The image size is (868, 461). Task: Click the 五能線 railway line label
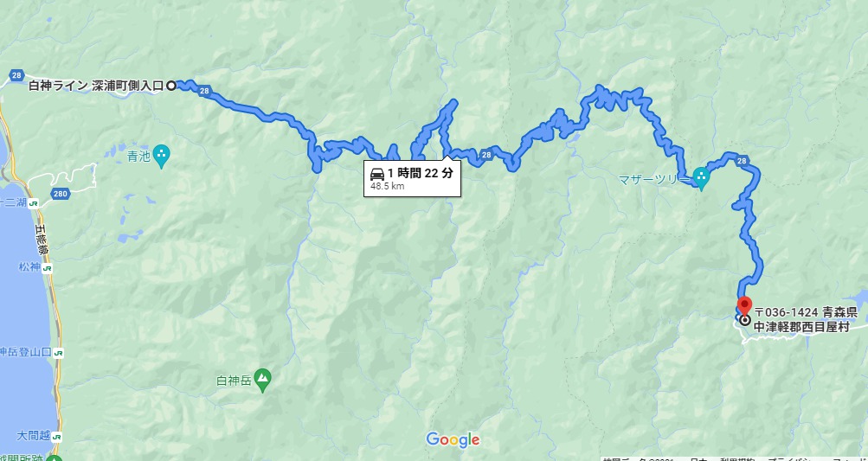41,239
